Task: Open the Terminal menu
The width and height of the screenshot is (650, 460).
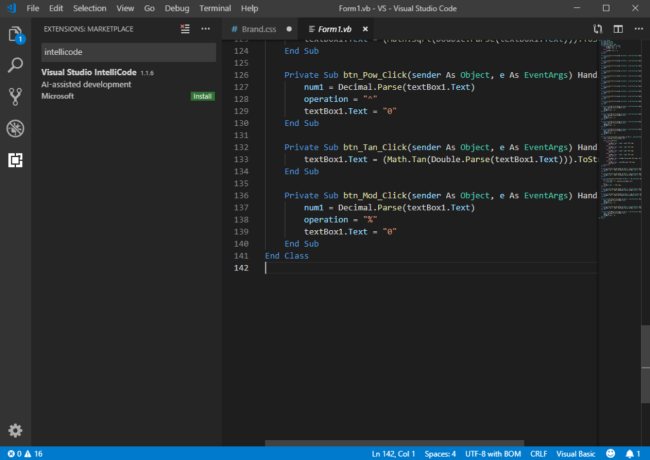Action: click(x=215, y=8)
